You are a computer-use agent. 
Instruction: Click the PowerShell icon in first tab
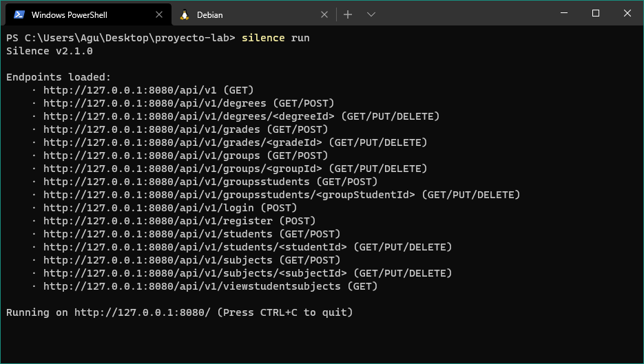click(x=19, y=14)
